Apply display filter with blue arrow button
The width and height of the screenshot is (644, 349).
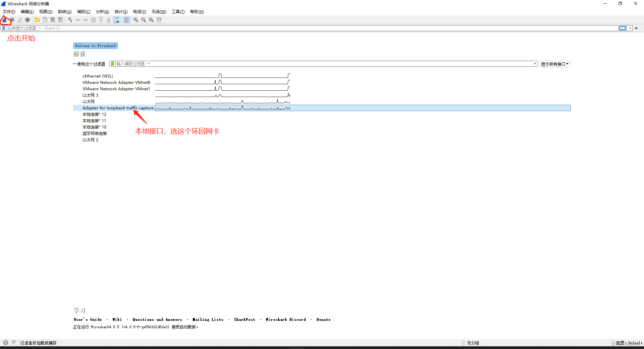pyautogui.click(x=623, y=28)
